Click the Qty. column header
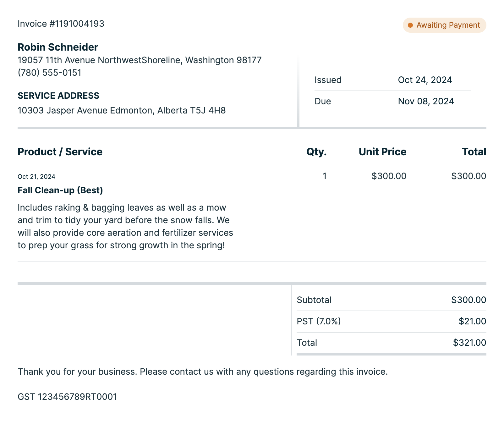 (316, 152)
